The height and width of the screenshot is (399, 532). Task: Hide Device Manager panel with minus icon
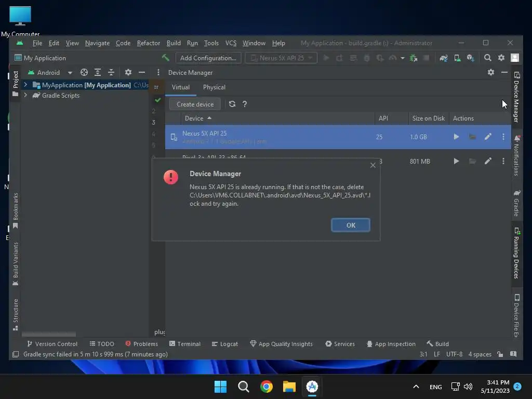[504, 72]
